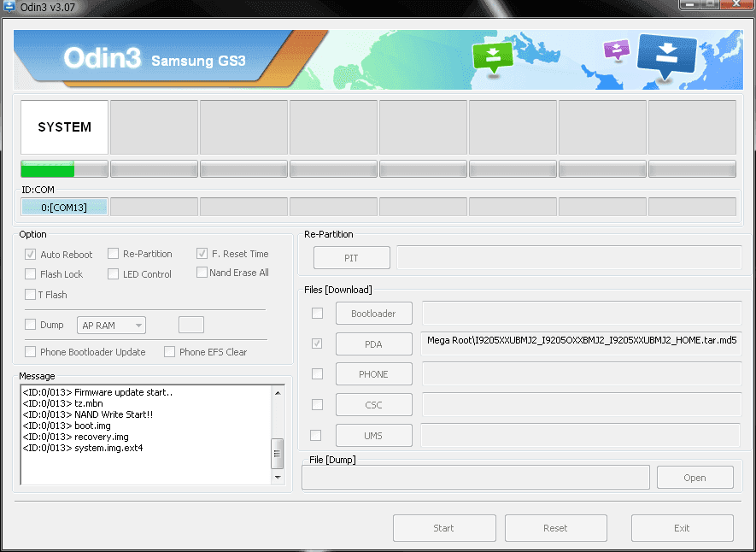Click the green SYSTEM progress bar
Image resolution: width=756 pixels, height=552 pixels.
64,168
